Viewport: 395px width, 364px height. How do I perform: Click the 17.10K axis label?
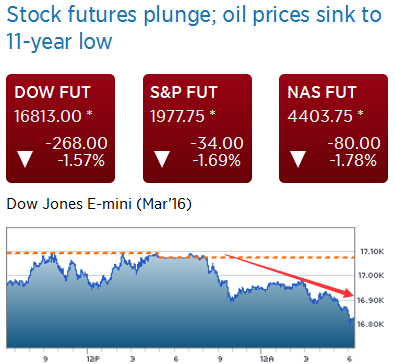[372, 251]
